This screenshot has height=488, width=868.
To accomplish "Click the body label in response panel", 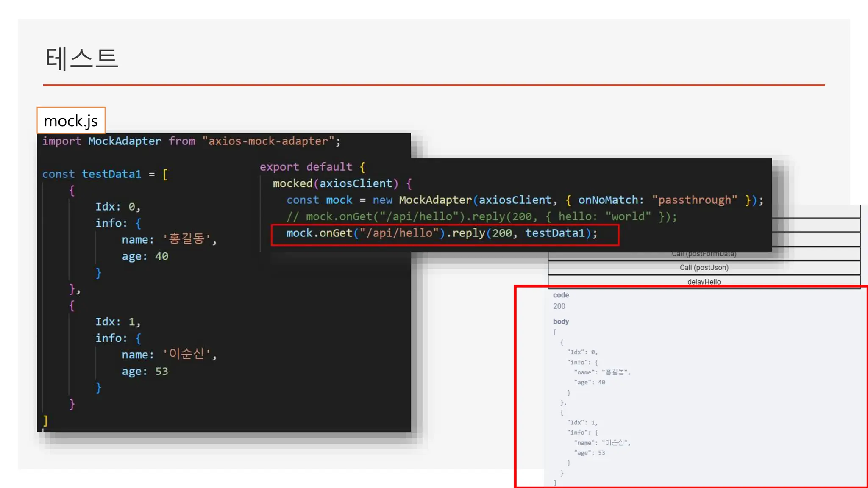I will pyautogui.click(x=561, y=322).
